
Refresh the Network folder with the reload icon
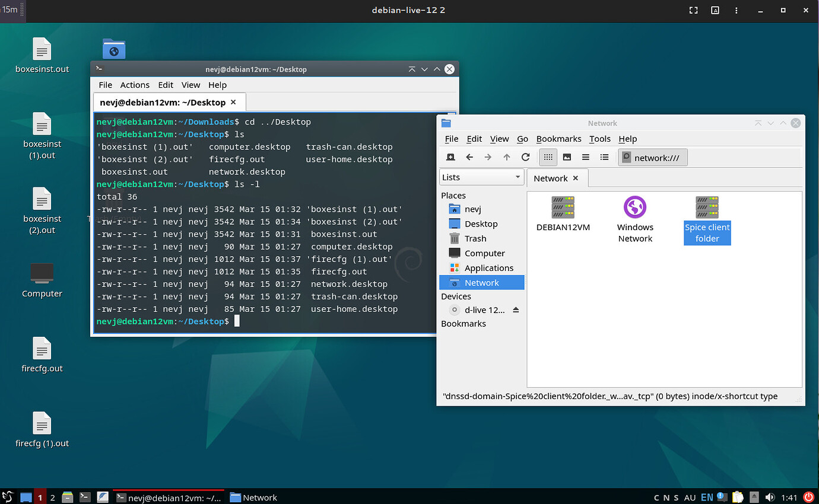click(525, 157)
